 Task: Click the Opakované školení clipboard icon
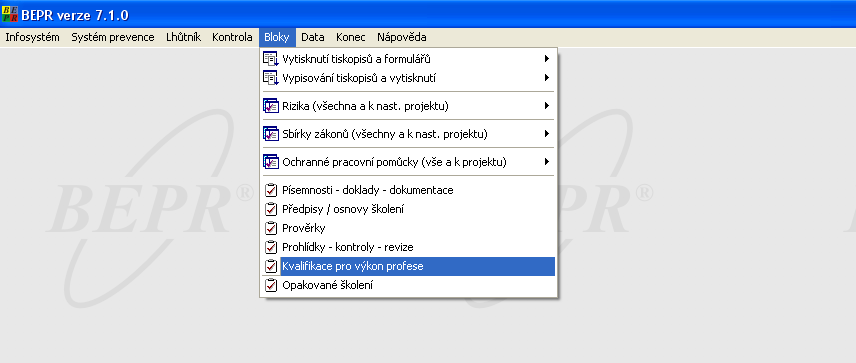[271, 285]
